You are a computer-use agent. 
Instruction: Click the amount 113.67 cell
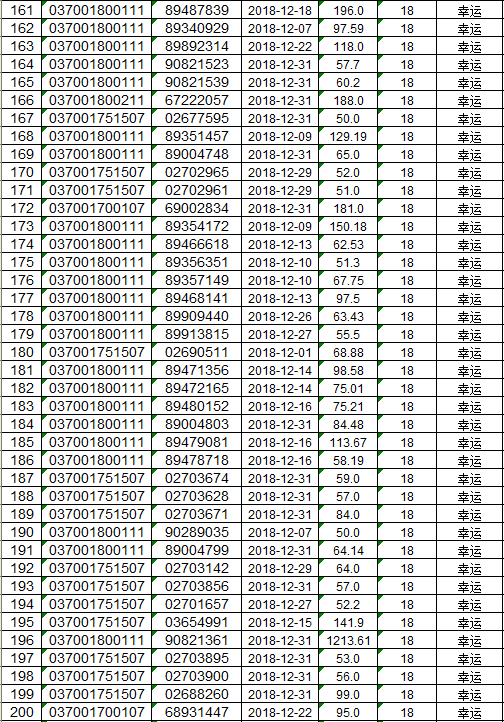pyautogui.click(x=348, y=442)
